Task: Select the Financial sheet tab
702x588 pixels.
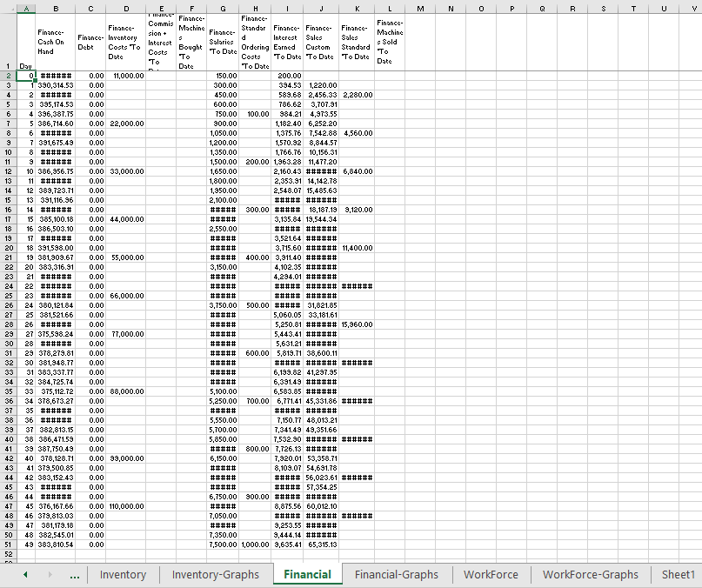Action: (308, 575)
